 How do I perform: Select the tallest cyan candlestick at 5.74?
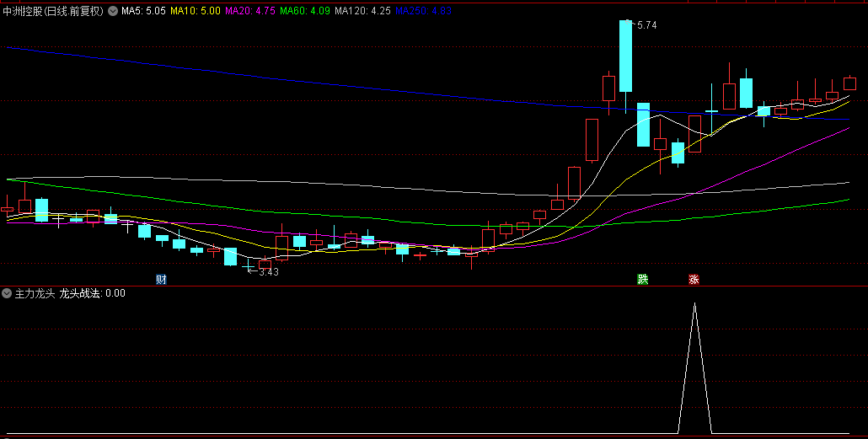[x=625, y=56]
